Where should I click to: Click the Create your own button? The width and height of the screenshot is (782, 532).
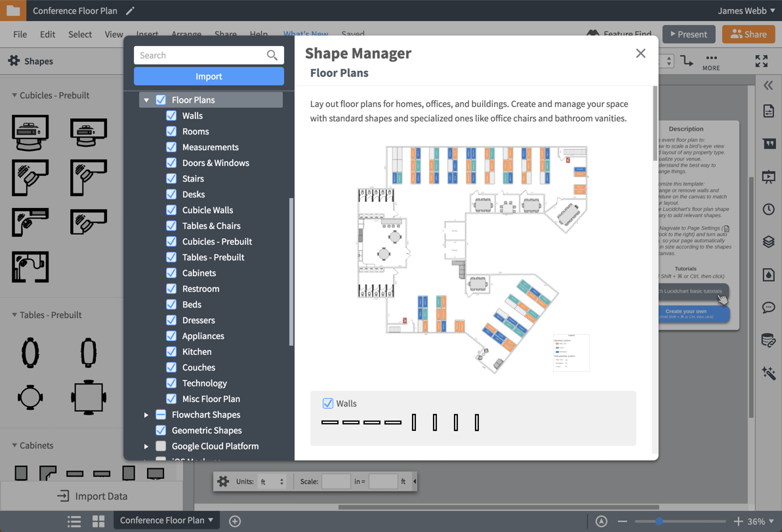693,314
